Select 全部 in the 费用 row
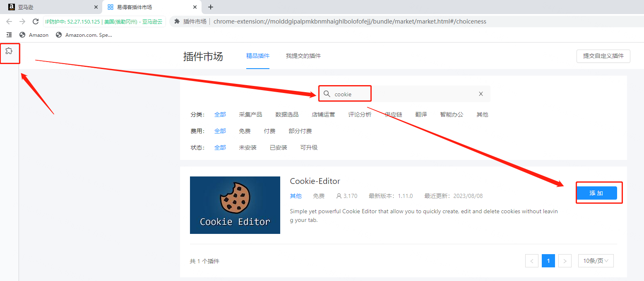644x281 pixels. 220,131
